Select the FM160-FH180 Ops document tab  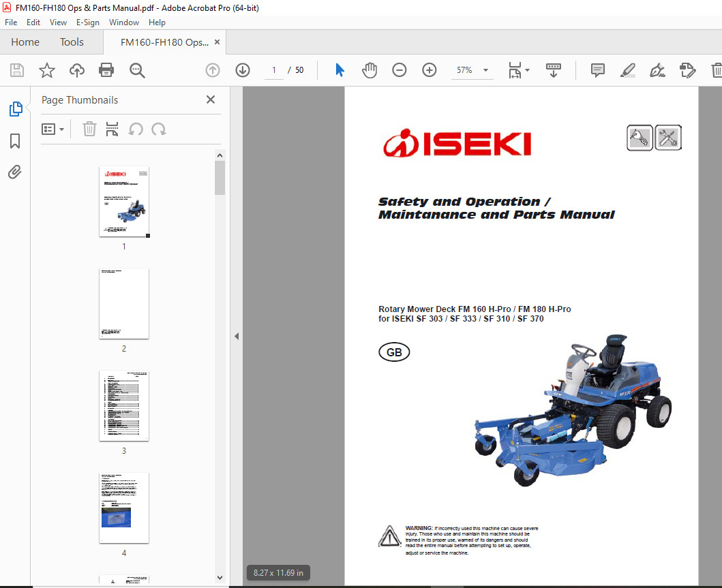164,42
